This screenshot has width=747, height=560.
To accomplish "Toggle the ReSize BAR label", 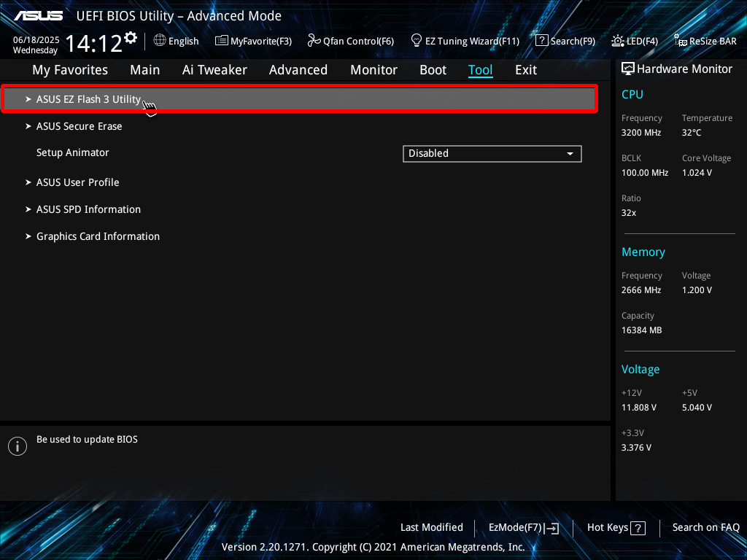I will pyautogui.click(x=713, y=41).
